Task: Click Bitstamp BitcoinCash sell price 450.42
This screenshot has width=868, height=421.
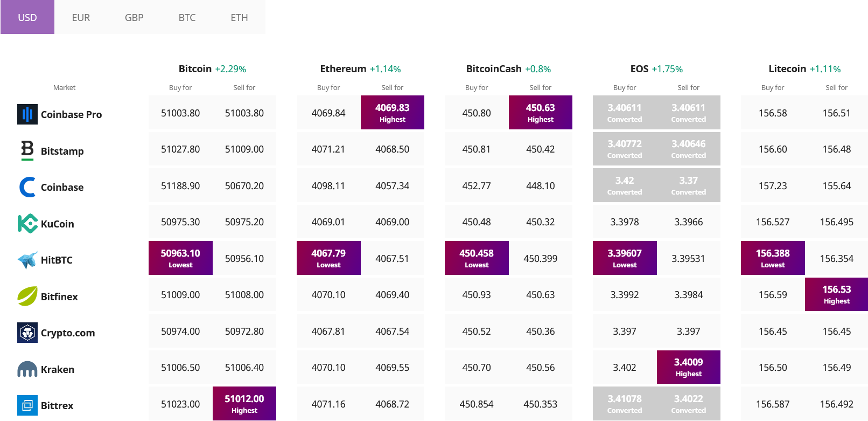Action: pyautogui.click(x=541, y=149)
